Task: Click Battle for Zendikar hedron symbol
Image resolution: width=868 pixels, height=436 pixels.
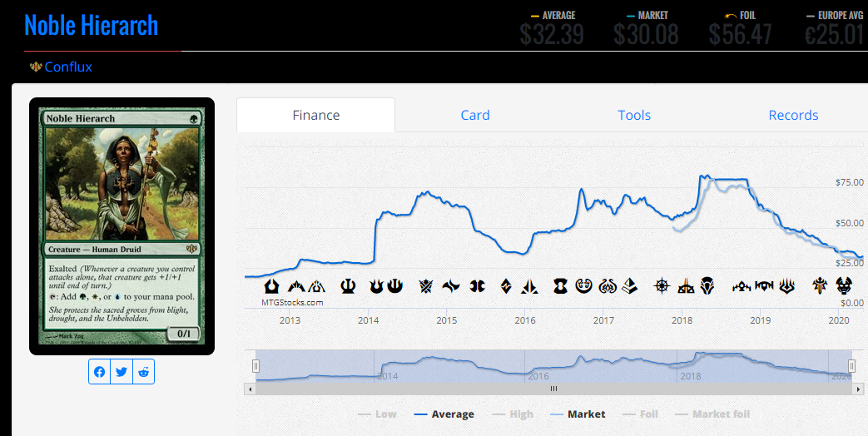Action: point(506,286)
